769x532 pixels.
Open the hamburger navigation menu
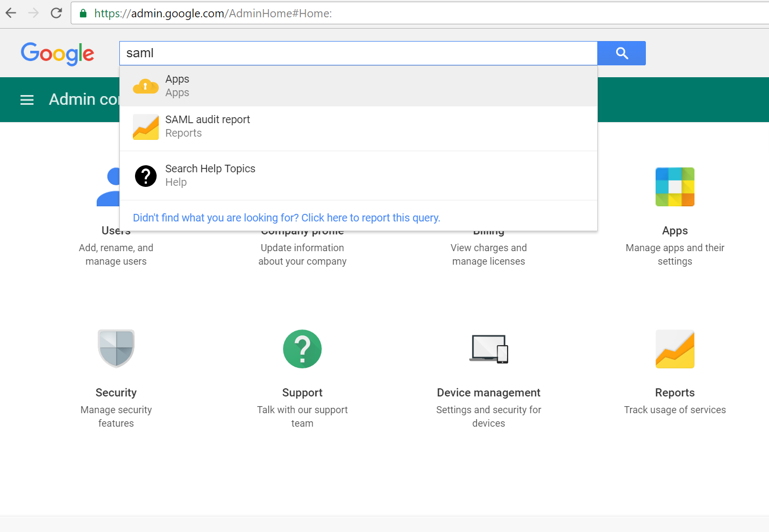pos(27,99)
